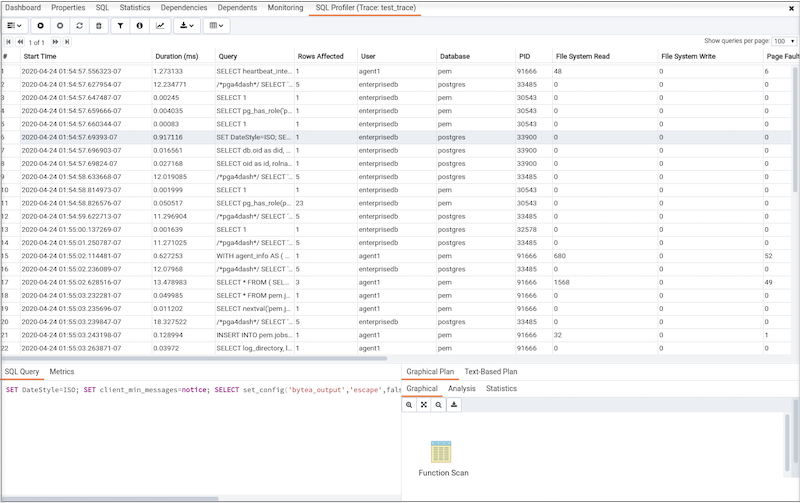Screen dimensions: 800x503
Task: Click the query grid vertical scrollbar
Action: point(795,130)
